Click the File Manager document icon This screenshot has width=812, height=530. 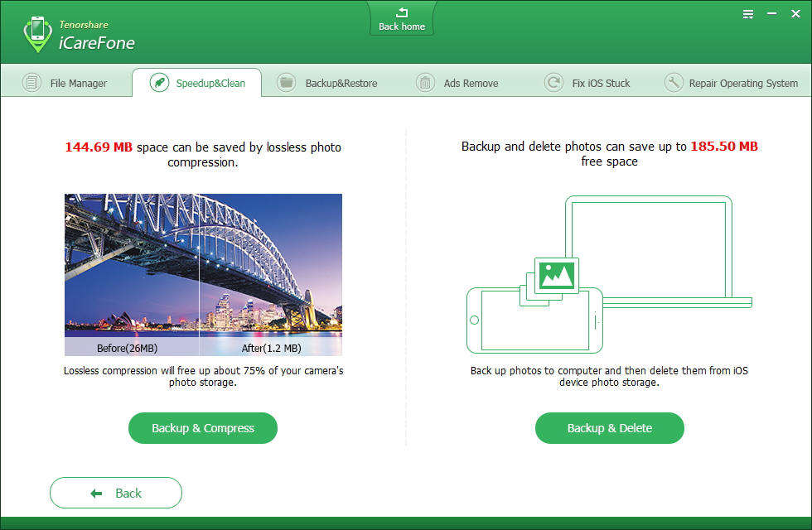[x=31, y=83]
